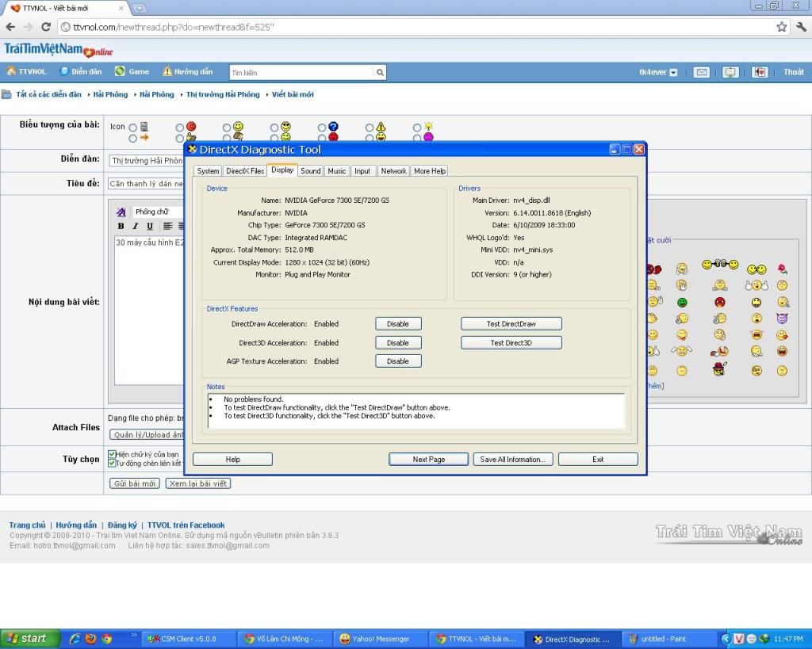Click the forum search magnifier icon

[x=380, y=72]
